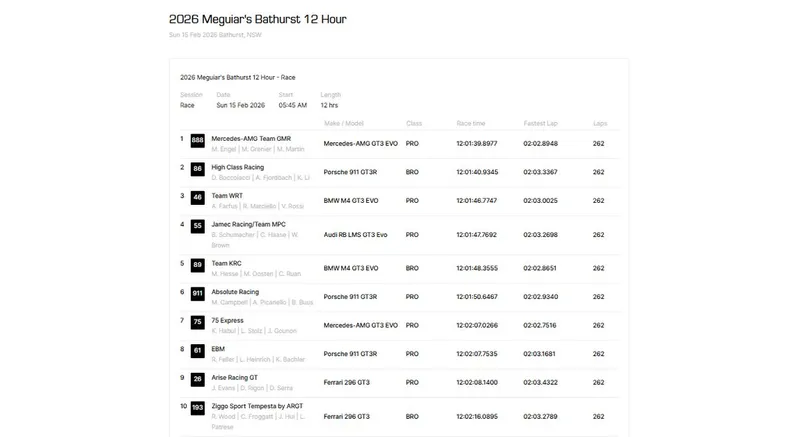Click the 2026 Meguiar's Bathurst 12 Hour heading
The width and height of the screenshot is (800, 437).
coord(258,19)
